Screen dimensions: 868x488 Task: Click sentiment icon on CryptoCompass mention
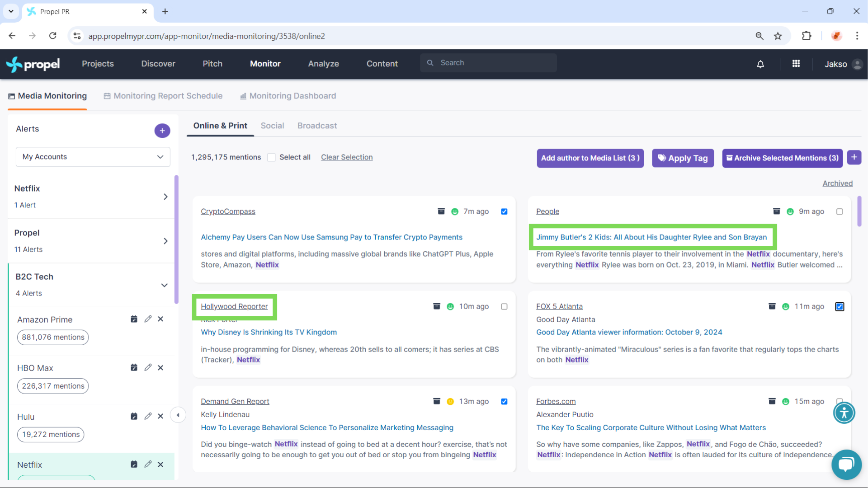pos(455,211)
